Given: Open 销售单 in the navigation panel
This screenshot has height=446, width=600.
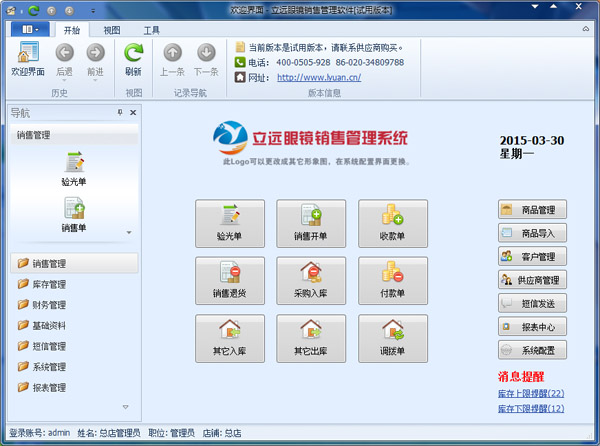Looking at the screenshot, I should (x=74, y=215).
